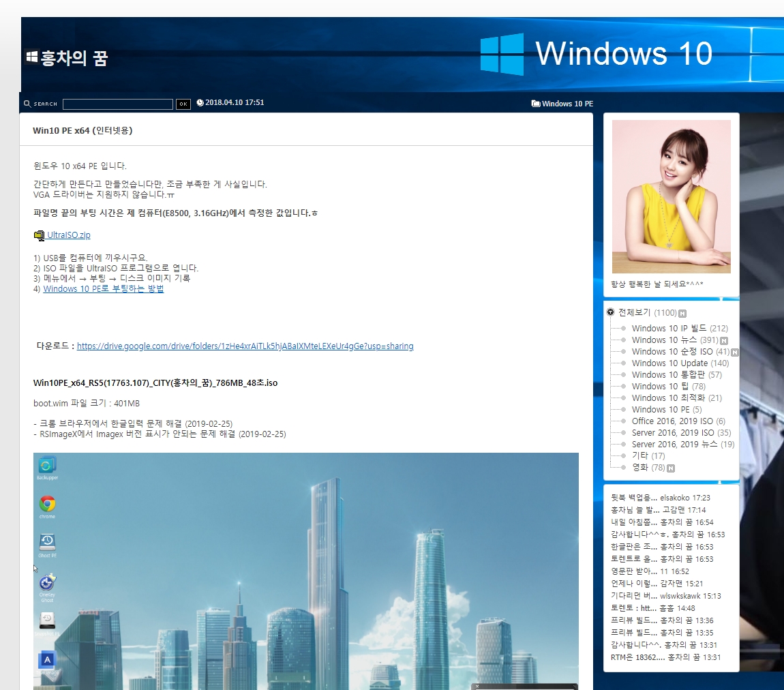Click the new badge next to 전체보기
Viewport: 784px width, 690px height.
pos(682,314)
